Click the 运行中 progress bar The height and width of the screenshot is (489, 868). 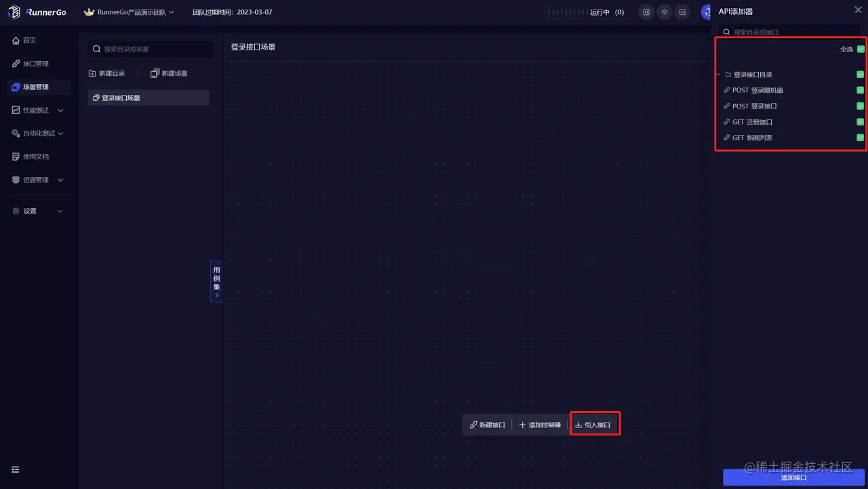(x=567, y=12)
